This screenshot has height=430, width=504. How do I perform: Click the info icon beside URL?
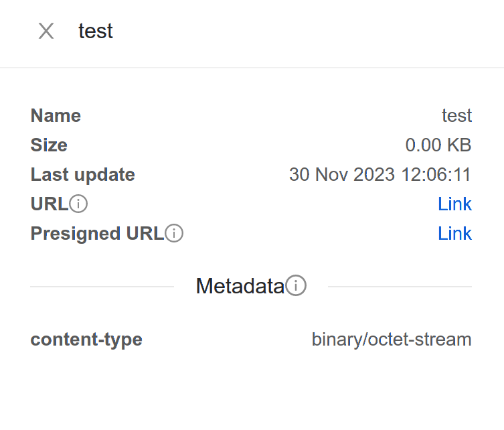coord(79,204)
